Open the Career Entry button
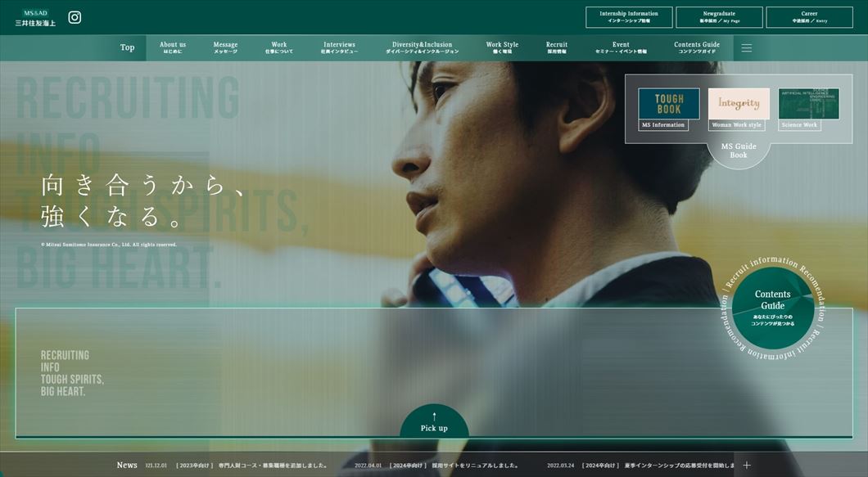The width and height of the screenshot is (868, 477). (809, 17)
